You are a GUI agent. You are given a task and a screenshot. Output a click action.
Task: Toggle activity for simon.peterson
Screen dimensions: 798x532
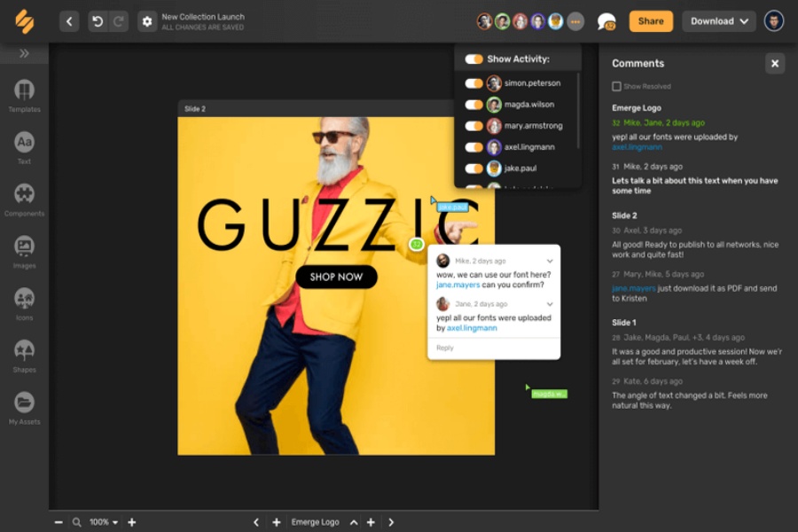(473, 83)
